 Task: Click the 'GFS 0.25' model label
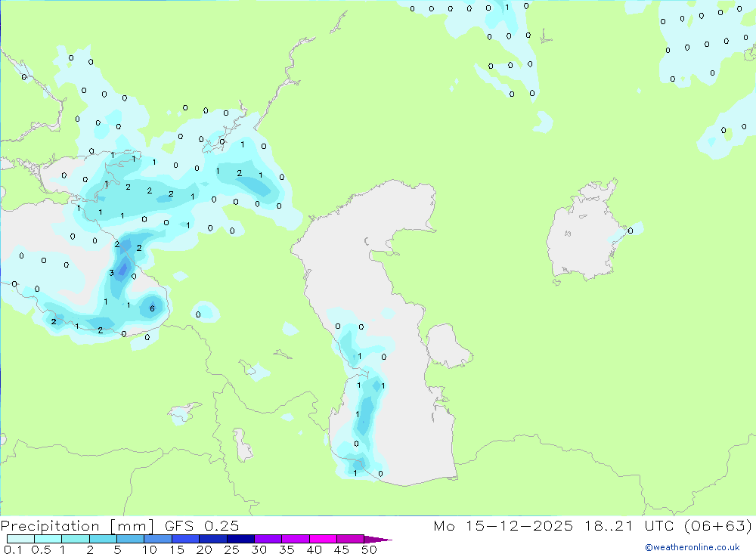tap(202, 525)
